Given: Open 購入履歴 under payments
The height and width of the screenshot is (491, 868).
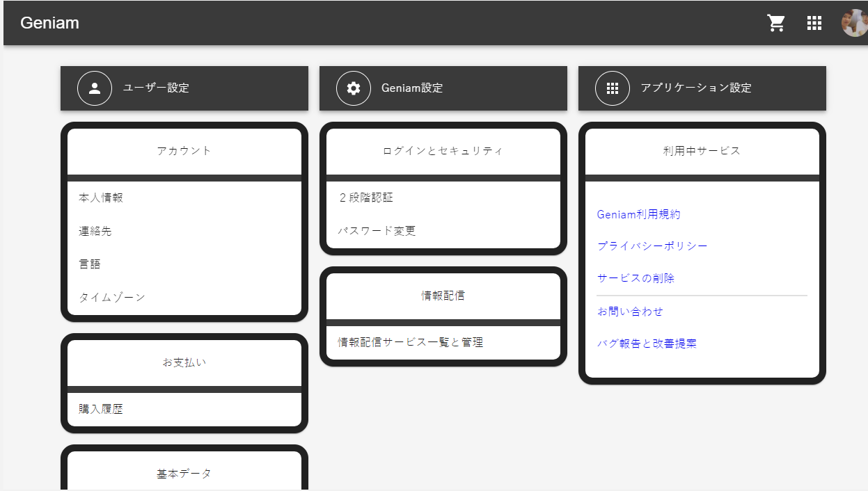Looking at the screenshot, I should (x=101, y=409).
